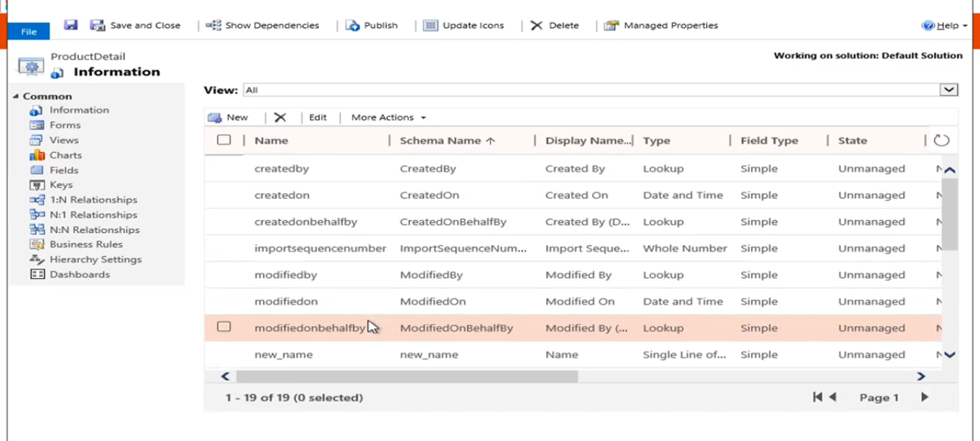Open Show Dependencies
Viewport: 980px width, 441px height.
[263, 25]
